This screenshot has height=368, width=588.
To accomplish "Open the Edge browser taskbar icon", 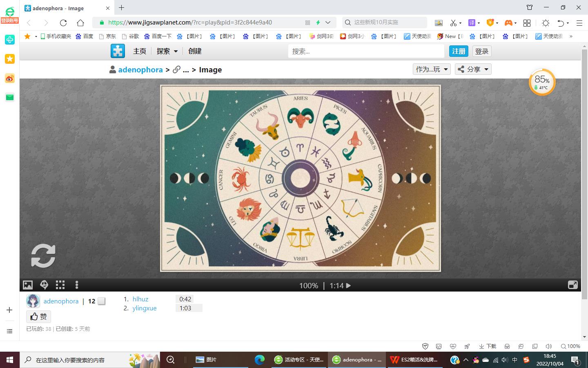I will pyautogui.click(x=259, y=360).
